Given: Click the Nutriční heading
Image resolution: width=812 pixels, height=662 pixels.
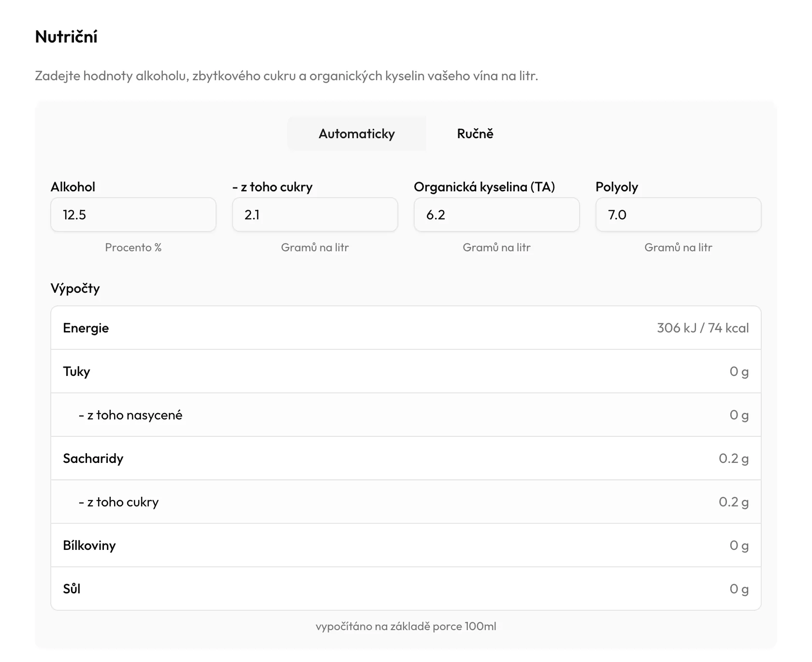Looking at the screenshot, I should (x=66, y=37).
